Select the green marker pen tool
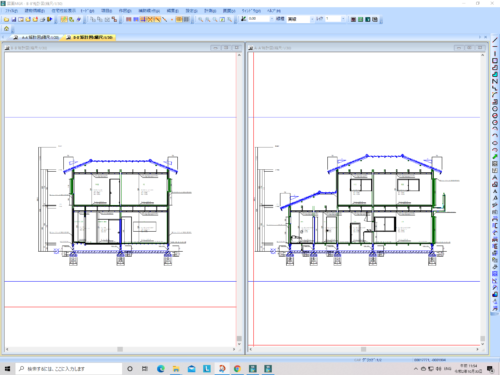 pyautogui.click(x=495, y=157)
